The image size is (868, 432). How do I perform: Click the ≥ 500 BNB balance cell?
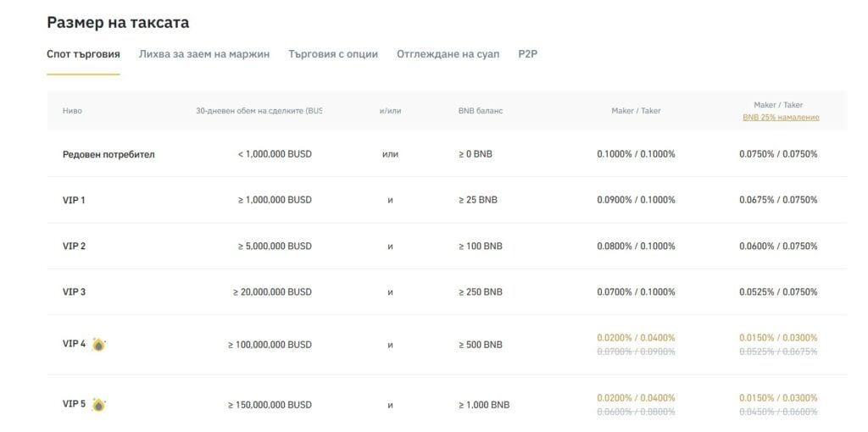pos(481,345)
